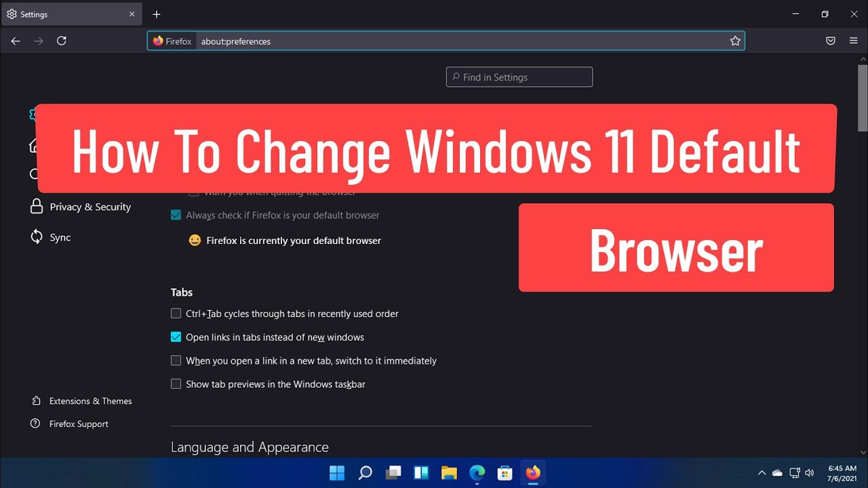Click the Firefox identity icon in the address bar
Viewport: 868px width, 488px height.
coord(158,41)
